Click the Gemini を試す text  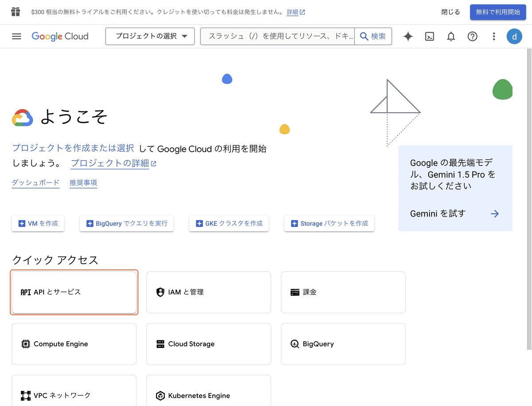438,214
